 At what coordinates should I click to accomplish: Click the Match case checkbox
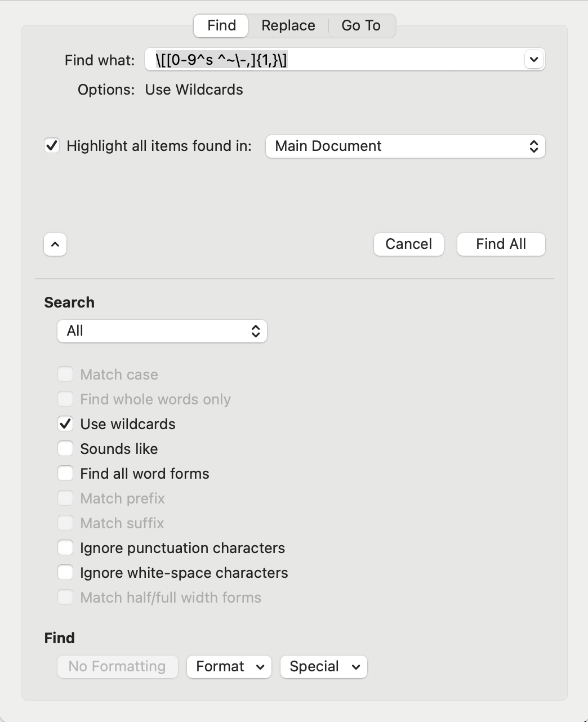(65, 374)
